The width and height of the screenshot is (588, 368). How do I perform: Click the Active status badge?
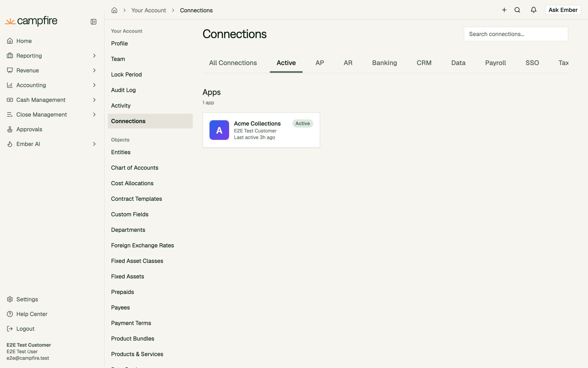[x=302, y=123]
